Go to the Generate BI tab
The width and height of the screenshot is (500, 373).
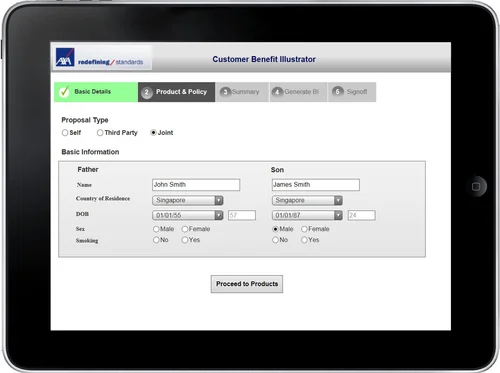click(x=298, y=92)
